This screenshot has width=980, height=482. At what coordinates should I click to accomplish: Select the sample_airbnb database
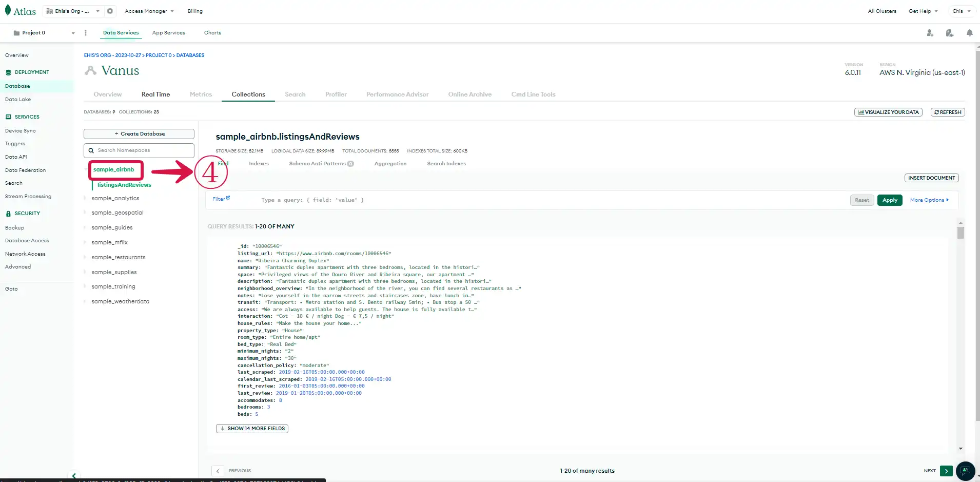click(x=114, y=169)
